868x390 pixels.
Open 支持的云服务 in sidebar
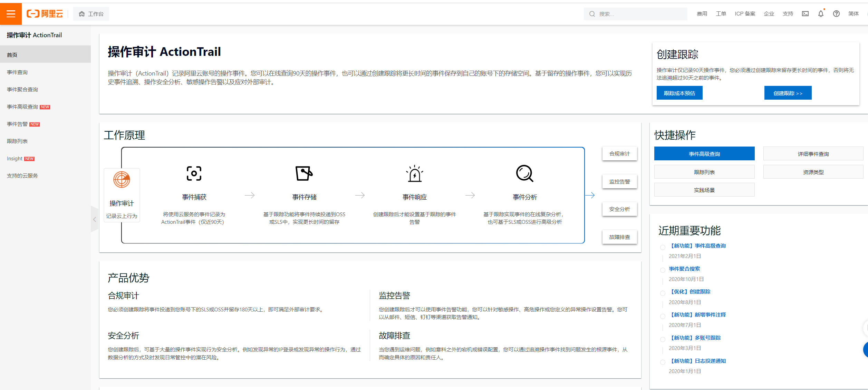pyautogui.click(x=45, y=176)
